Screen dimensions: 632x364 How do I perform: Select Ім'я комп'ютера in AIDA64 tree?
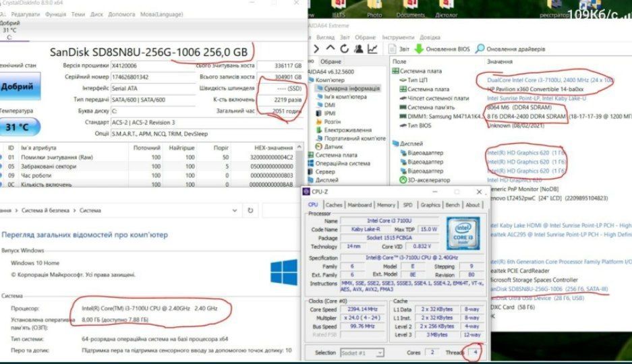click(345, 96)
